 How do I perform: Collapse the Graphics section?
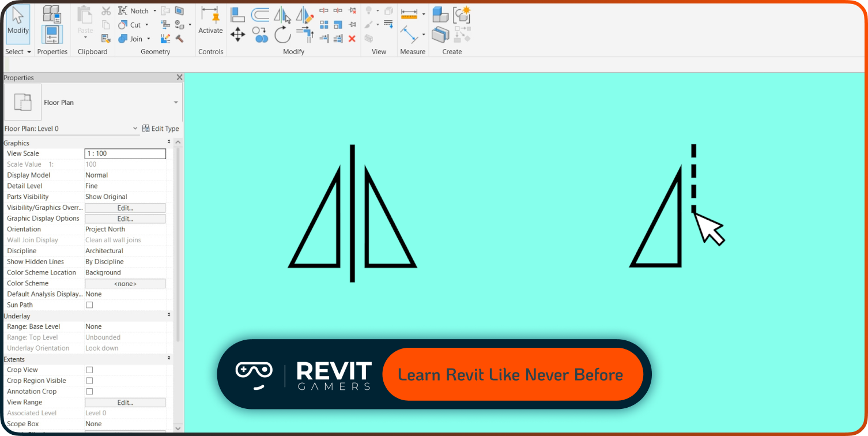169,142
